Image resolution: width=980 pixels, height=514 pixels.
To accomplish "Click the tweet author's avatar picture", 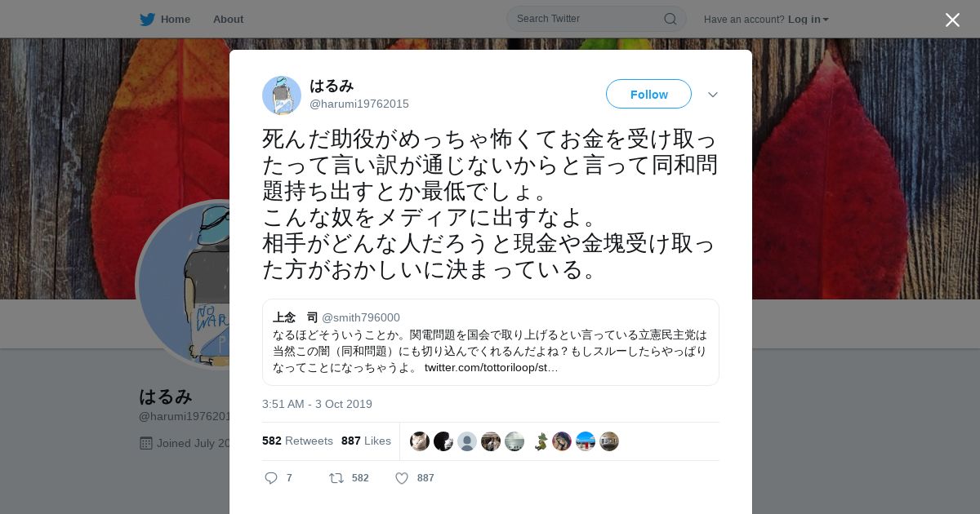I will [x=282, y=95].
